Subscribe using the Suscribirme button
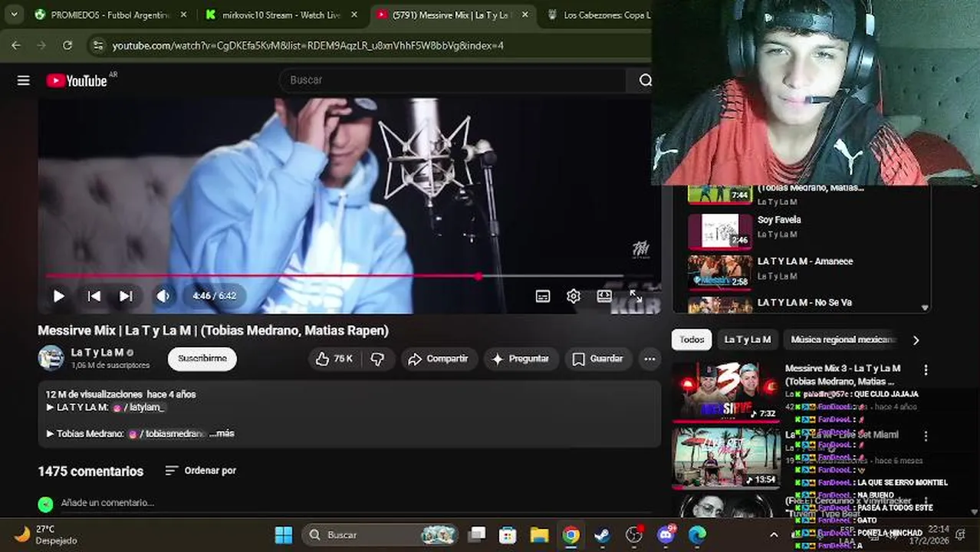 [202, 359]
